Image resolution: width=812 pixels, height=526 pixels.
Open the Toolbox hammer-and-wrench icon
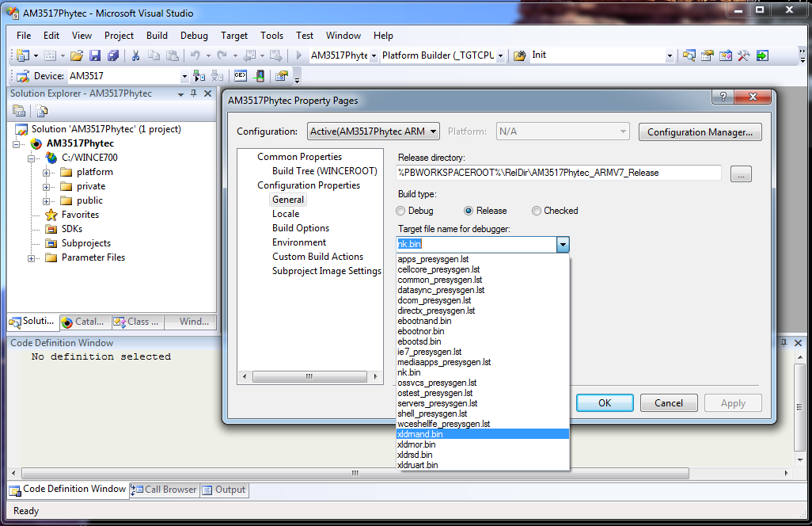tap(744, 55)
